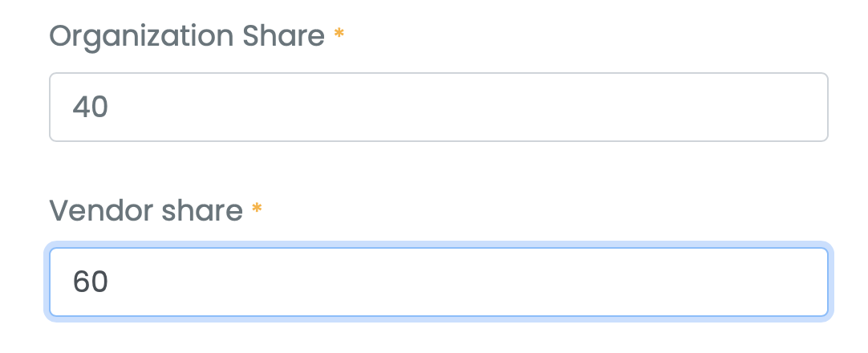Screen dimensions: 868x353
Task: Click the value 60 in Vendor share
Action: [90, 282]
